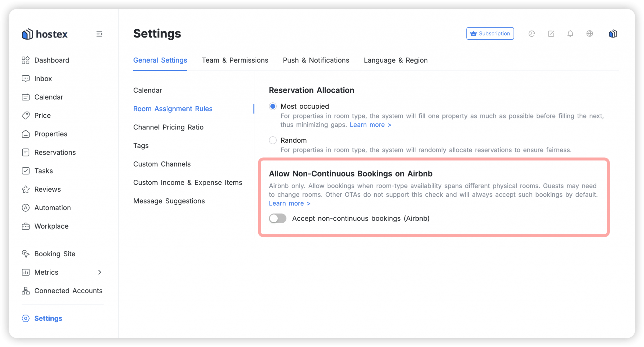Expand the Metrics submenu chevron
Image resolution: width=644 pixels, height=347 pixels.
[100, 272]
